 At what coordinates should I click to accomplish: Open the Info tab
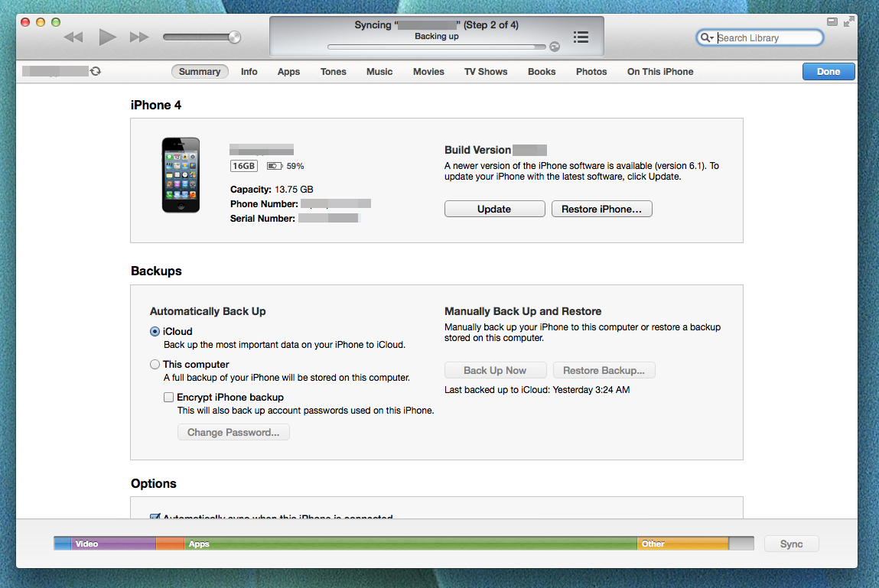coord(249,72)
